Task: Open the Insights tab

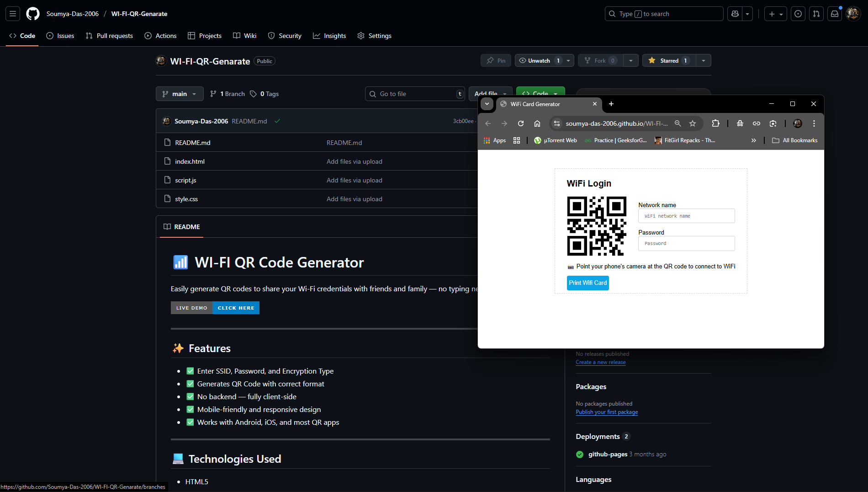Action: pos(329,36)
